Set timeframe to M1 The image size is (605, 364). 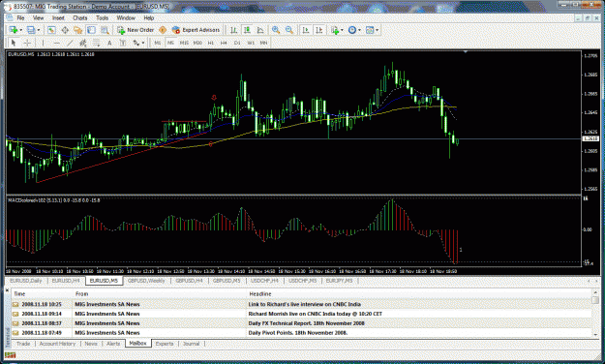pos(158,43)
